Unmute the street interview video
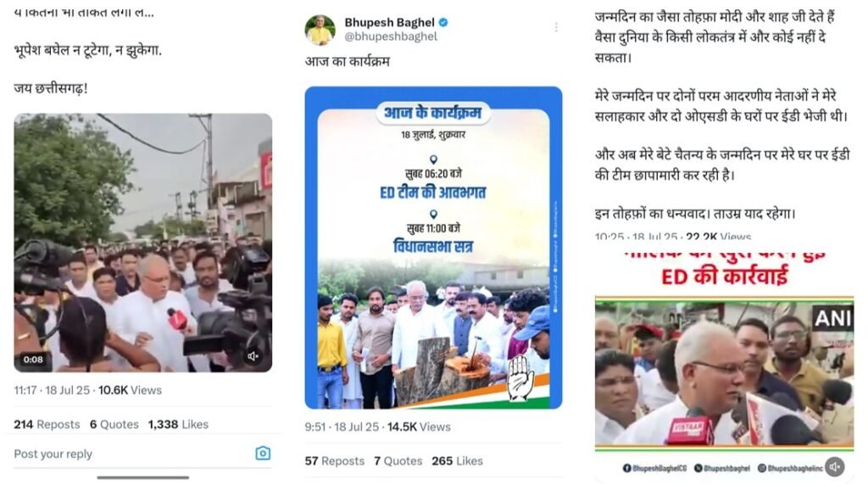 tap(253, 356)
